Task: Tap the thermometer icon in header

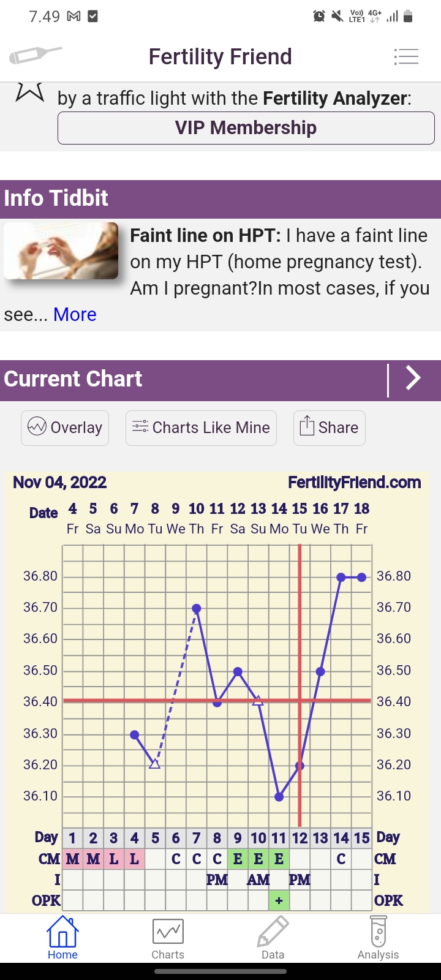Action: 36,56
